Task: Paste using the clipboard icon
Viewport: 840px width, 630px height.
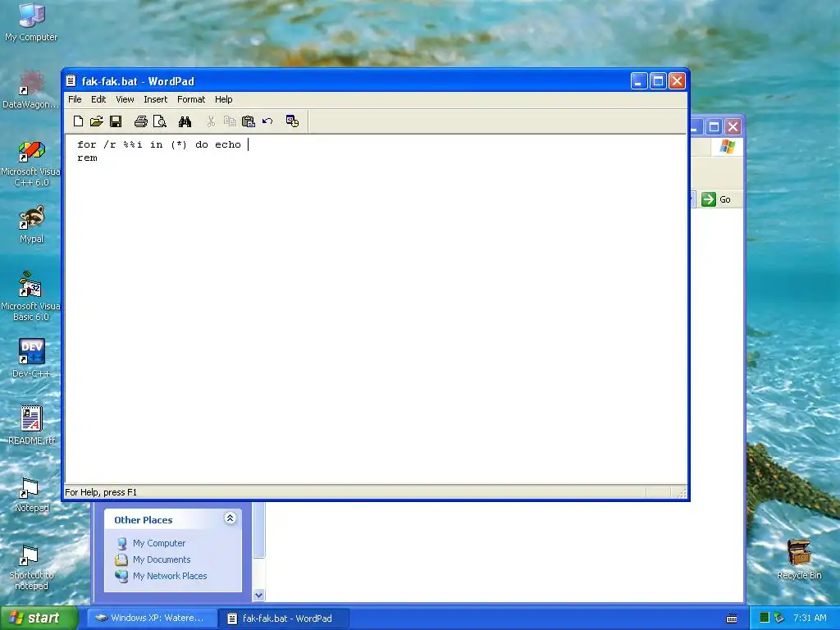Action: click(248, 121)
